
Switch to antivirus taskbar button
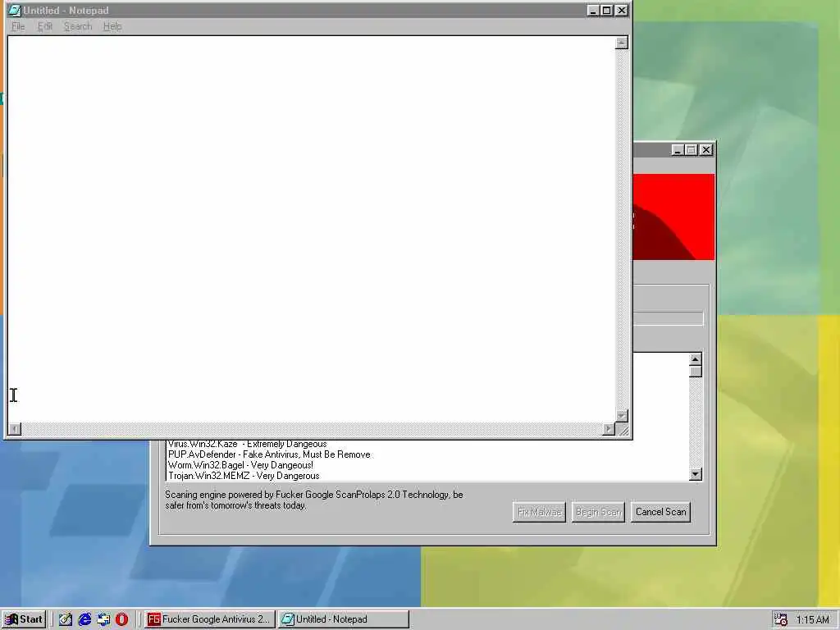210,619
